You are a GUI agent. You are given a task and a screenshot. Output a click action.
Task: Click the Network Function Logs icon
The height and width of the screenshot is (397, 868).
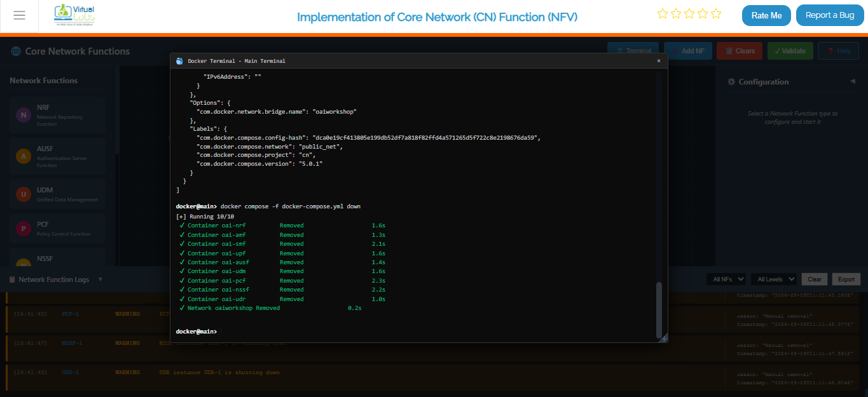click(x=12, y=279)
